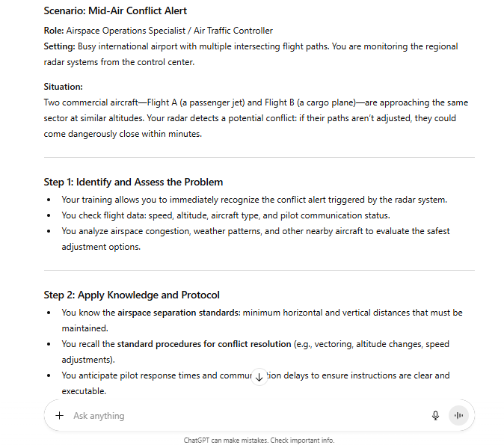Screen dimensions: 504x445
Task: Click bold "standard procedures for conflict resolution" text
Action: pos(203,344)
